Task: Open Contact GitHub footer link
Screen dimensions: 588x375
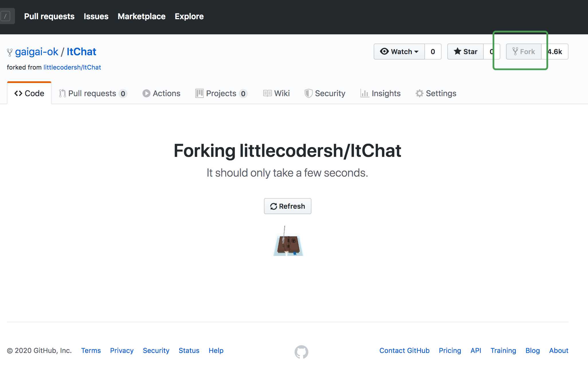Action: 404,350
